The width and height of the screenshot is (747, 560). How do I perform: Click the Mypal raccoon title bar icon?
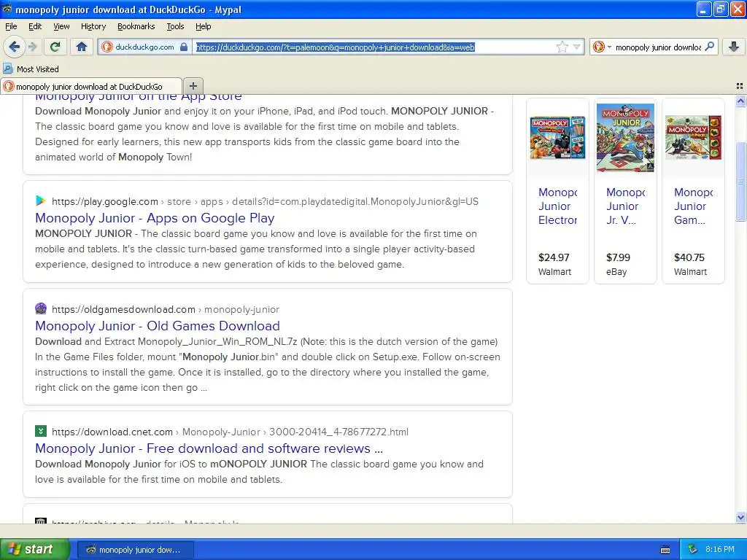pyautogui.click(x=7, y=9)
